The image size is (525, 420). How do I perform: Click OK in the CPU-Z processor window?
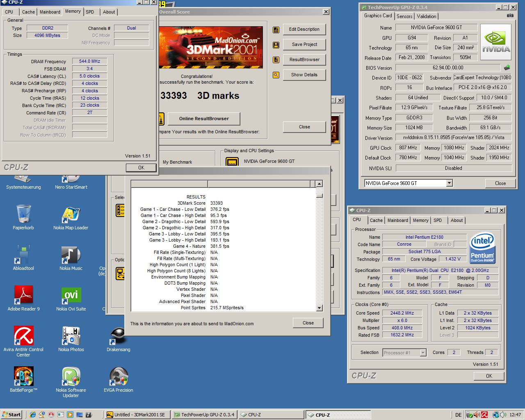click(x=489, y=376)
